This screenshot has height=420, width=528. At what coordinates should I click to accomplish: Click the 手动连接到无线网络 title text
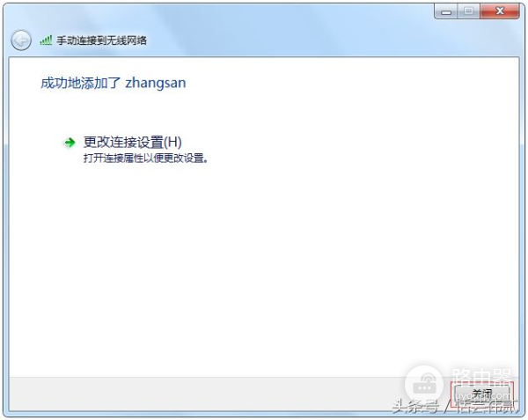(102, 41)
